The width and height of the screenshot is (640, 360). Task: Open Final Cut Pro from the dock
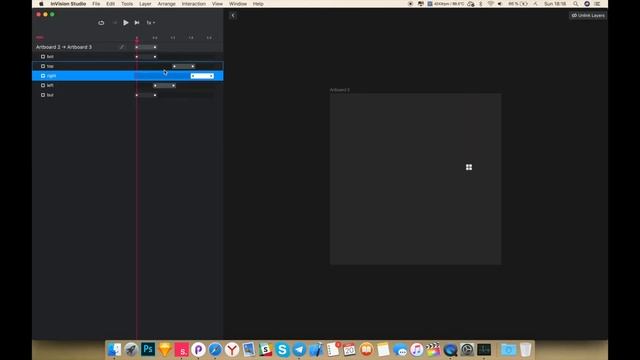point(433,349)
